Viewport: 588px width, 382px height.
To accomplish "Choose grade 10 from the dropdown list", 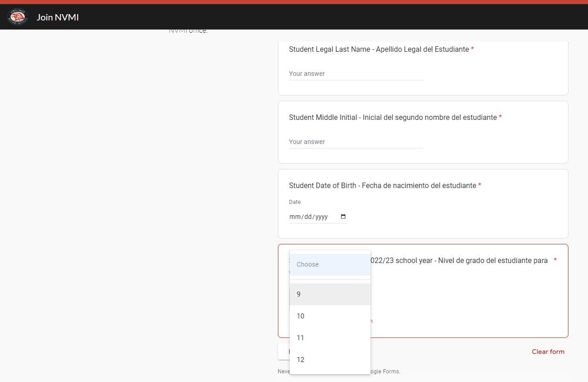I will [x=330, y=316].
